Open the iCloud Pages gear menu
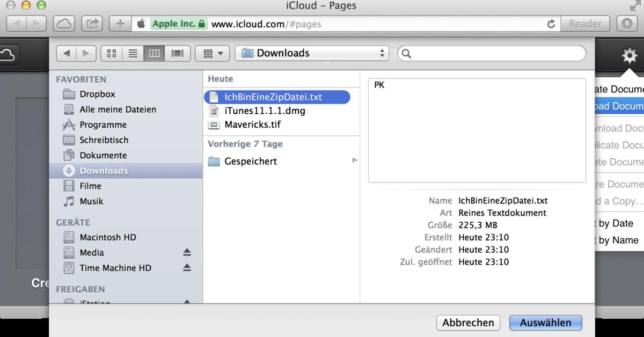644x337 pixels. tap(629, 55)
